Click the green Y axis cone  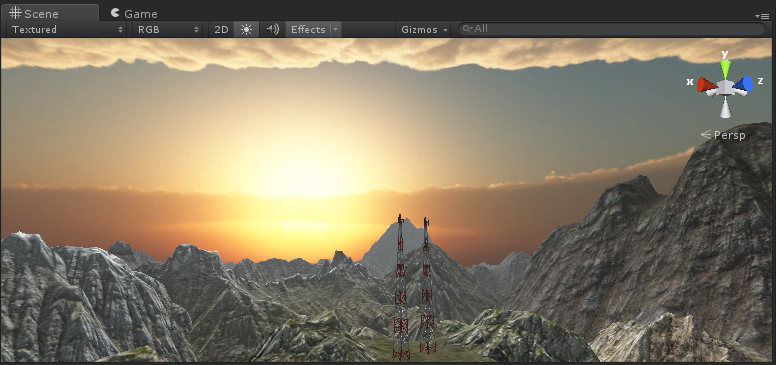tap(725, 68)
